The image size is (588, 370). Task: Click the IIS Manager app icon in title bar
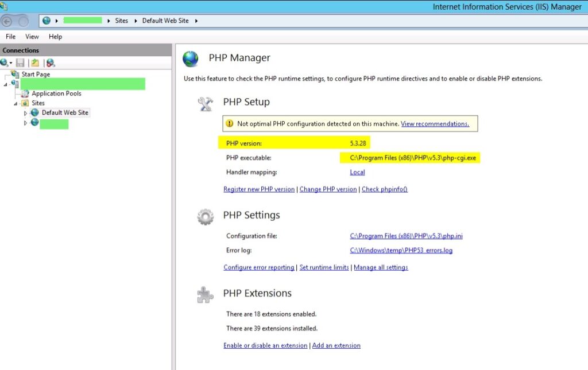point(4,6)
